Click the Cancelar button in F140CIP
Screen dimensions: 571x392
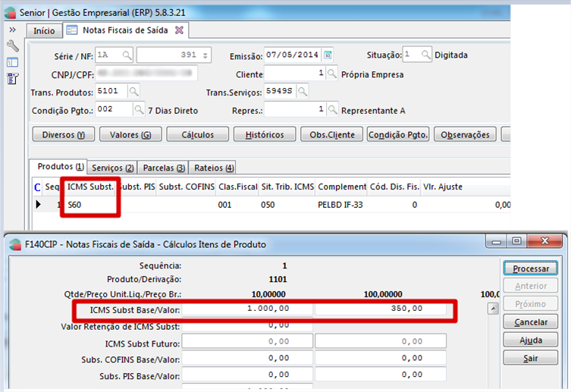(x=531, y=322)
